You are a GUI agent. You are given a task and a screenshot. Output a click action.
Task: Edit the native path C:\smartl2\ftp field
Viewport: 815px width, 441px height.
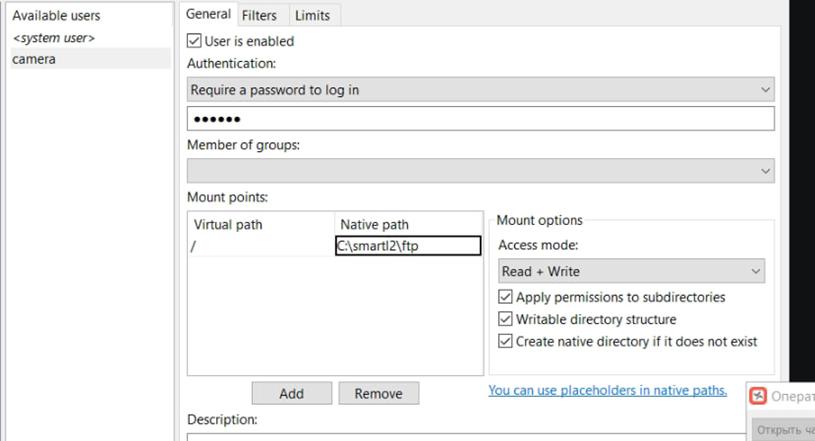coord(394,246)
